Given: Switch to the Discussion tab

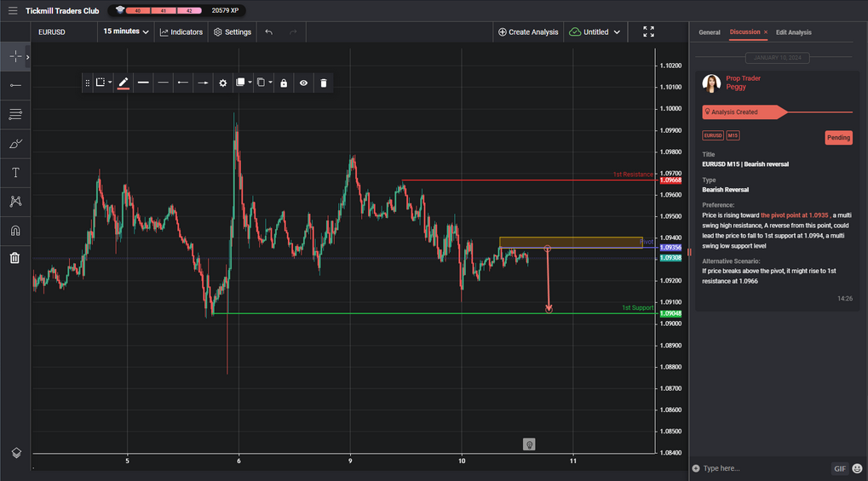Looking at the screenshot, I should click(744, 32).
